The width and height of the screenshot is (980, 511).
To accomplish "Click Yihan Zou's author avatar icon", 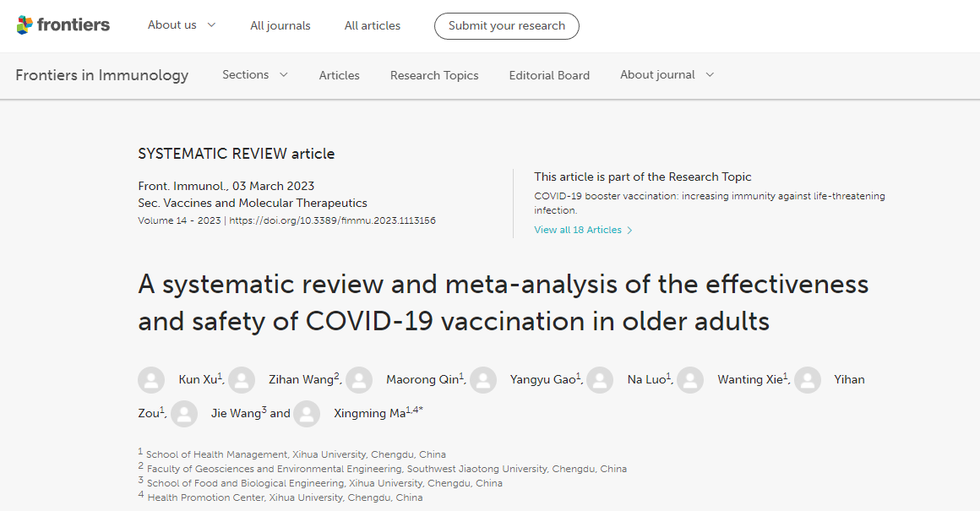I will pos(808,380).
